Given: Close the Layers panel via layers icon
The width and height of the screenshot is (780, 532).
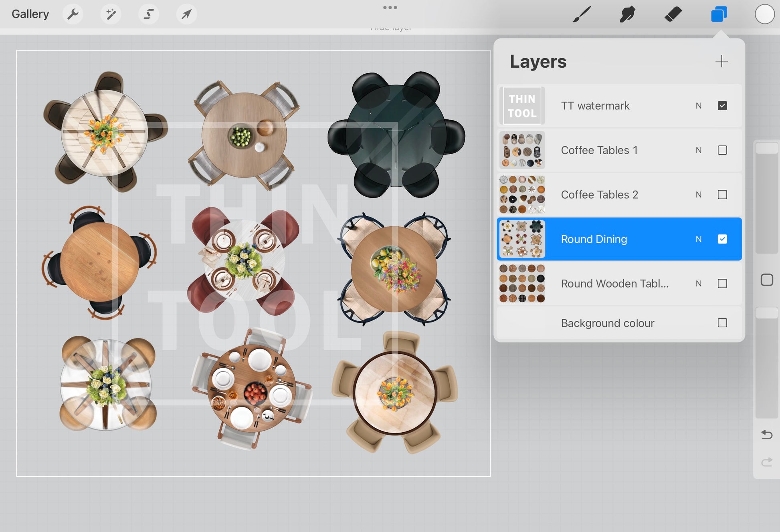Looking at the screenshot, I should [x=719, y=14].
